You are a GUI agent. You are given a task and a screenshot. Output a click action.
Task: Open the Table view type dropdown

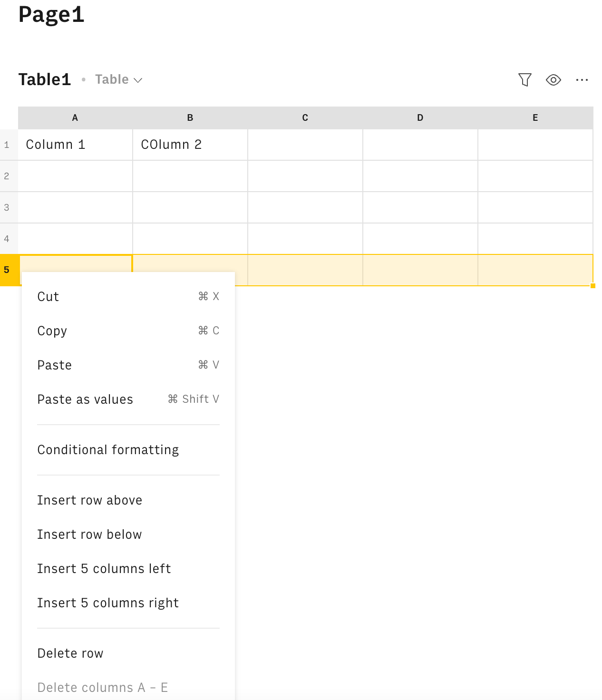[x=118, y=79]
